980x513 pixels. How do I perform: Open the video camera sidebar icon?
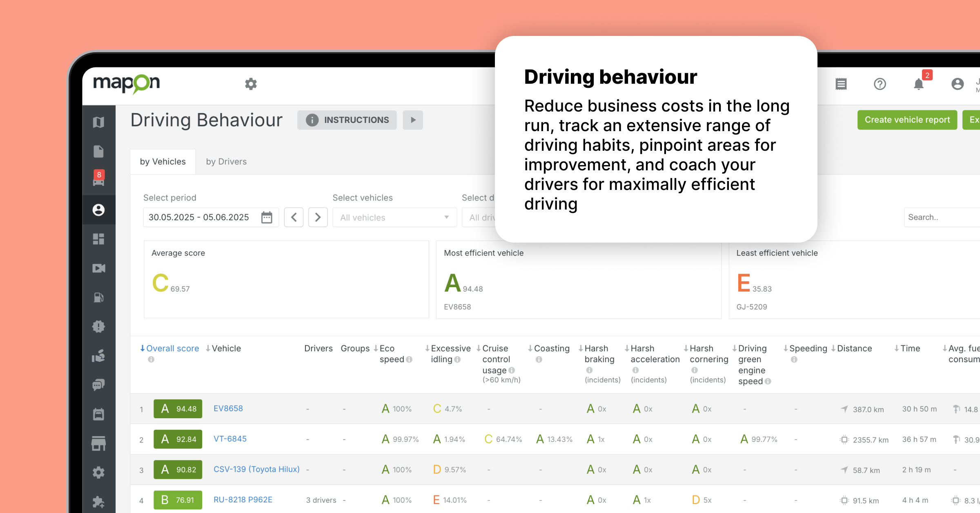pyautogui.click(x=98, y=268)
